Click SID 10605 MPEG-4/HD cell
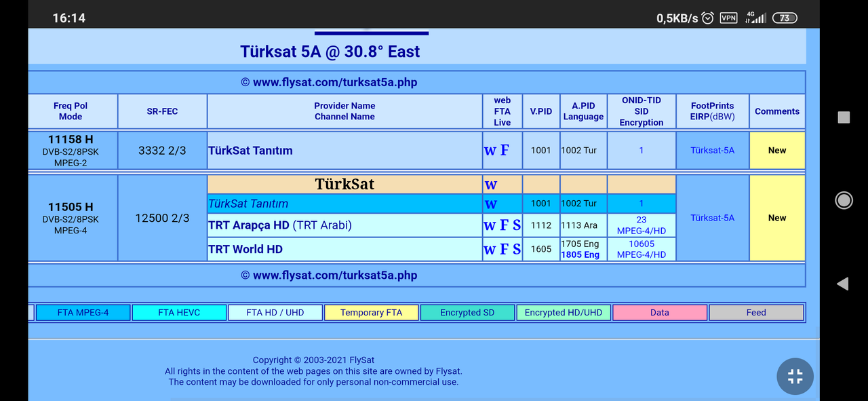 642,249
